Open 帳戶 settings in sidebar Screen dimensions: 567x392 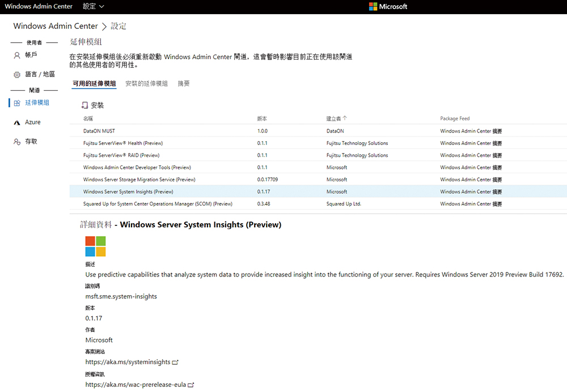(x=31, y=55)
